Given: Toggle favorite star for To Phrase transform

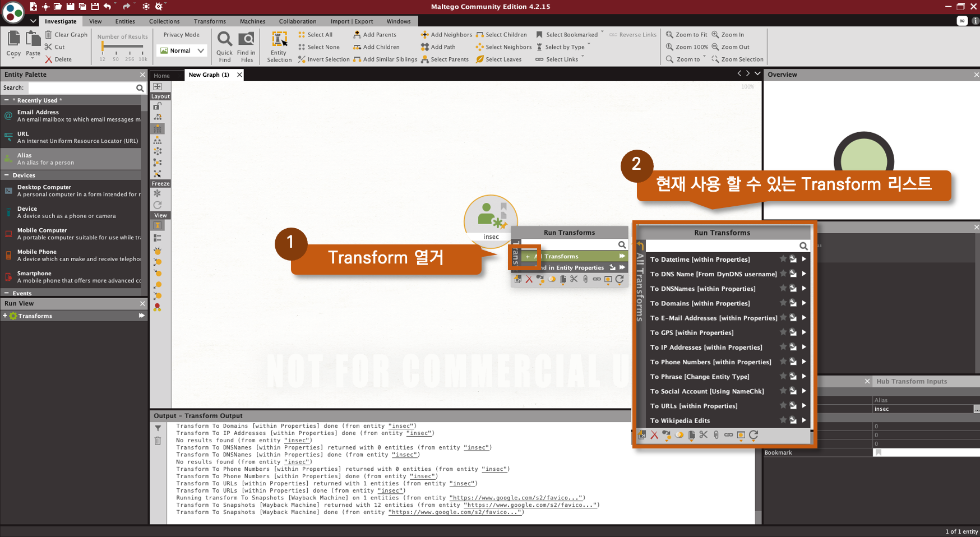Looking at the screenshot, I should click(x=783, y=376).
